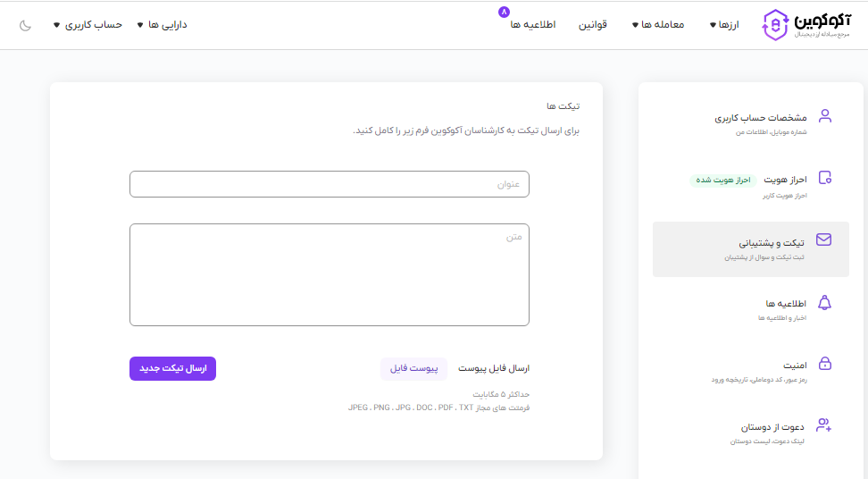Expand the معامله ها dropdown

(x=658, y=25)
